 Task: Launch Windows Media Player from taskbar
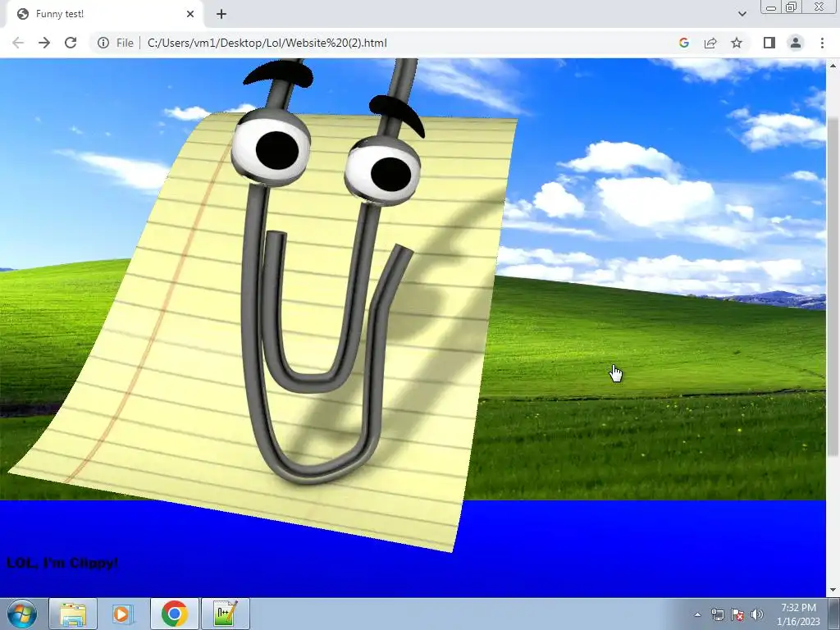tap(123, 614)
